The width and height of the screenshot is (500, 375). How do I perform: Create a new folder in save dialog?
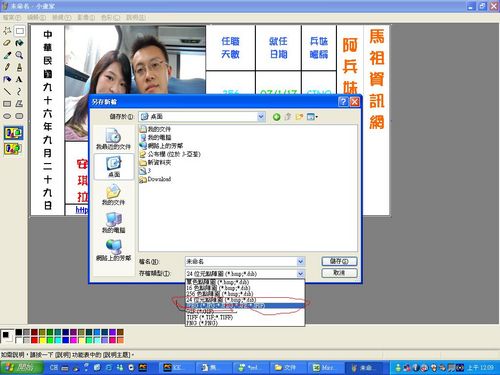(299, 117)
